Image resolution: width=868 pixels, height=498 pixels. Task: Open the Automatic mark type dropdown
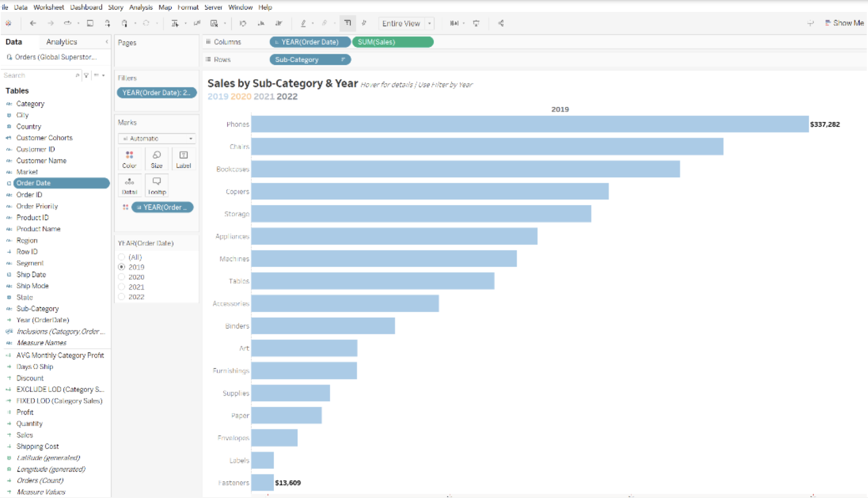(x=156, y=139)
